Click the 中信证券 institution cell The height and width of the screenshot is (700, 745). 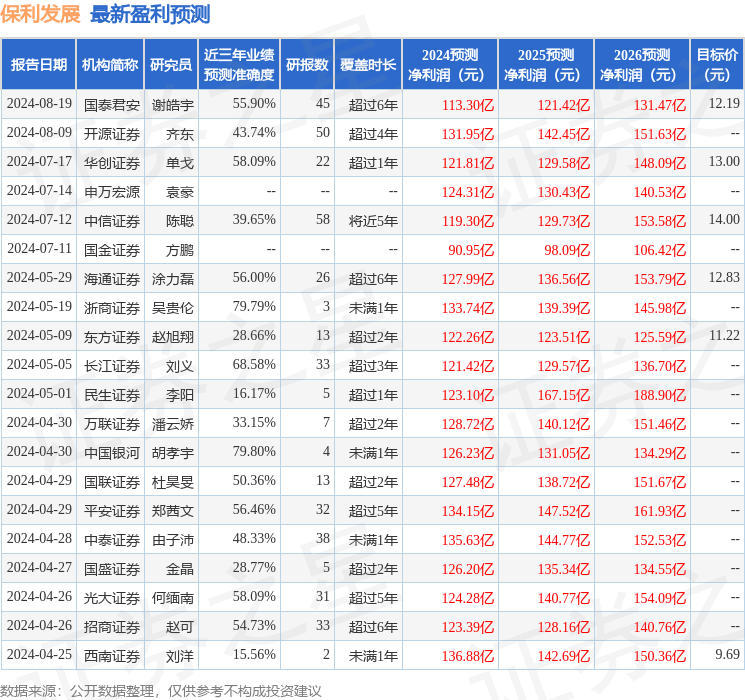(x=112, y=220)
